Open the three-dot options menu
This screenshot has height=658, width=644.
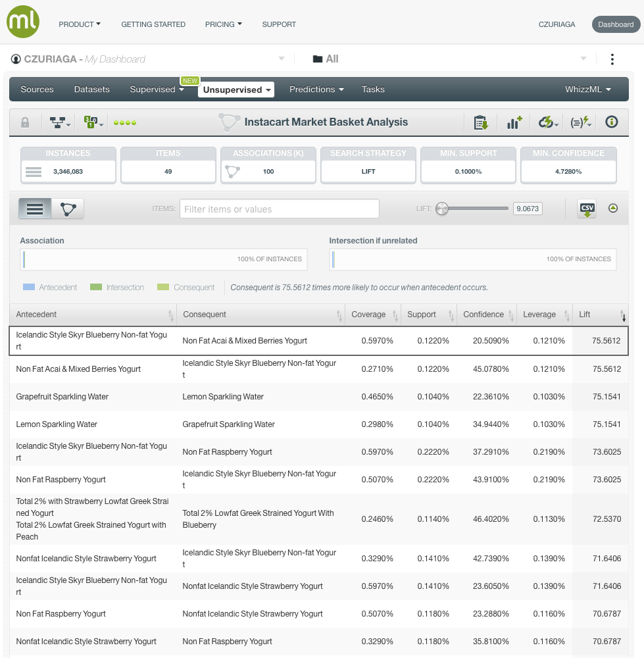click(x=612, y=59)
